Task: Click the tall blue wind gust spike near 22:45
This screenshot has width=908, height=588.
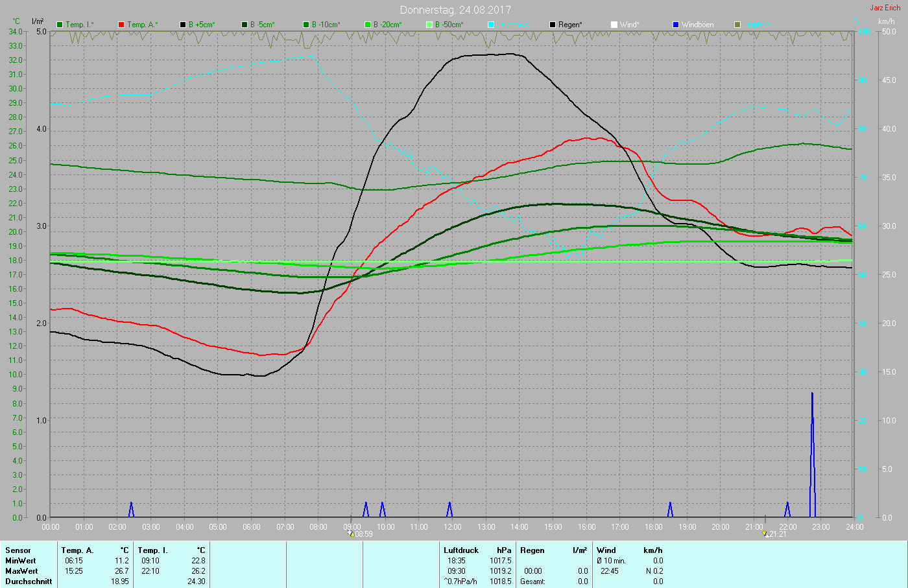Action: [x=812, y=454]
